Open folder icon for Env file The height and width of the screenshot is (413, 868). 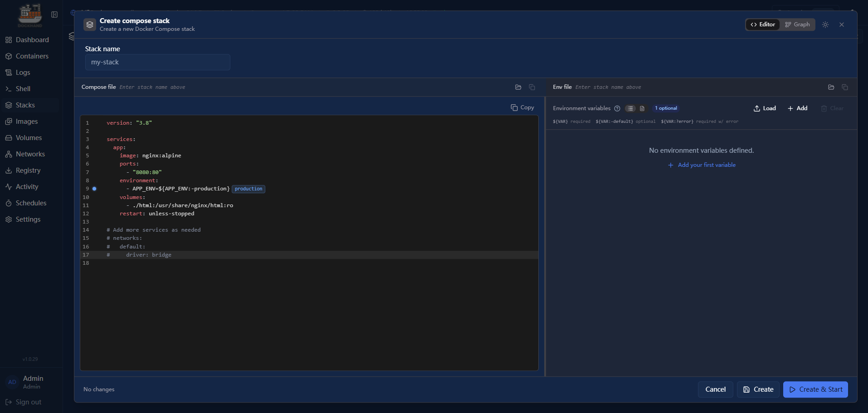[831, 87]
